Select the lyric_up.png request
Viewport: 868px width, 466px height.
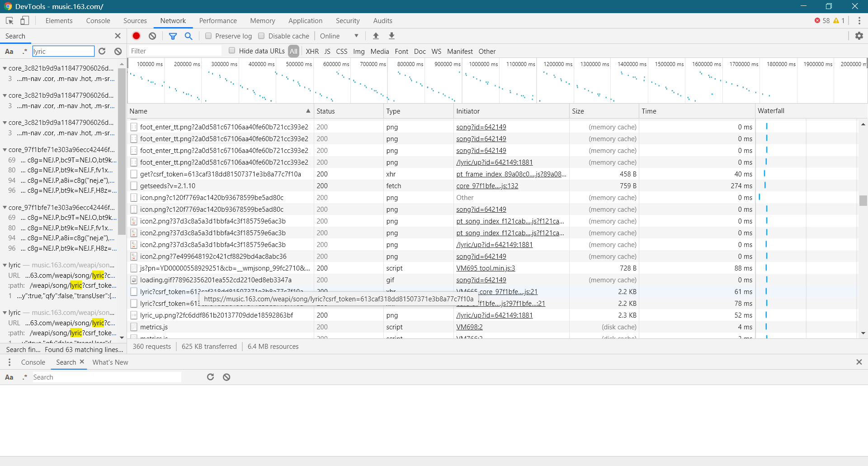pyautogui.click(x=217, y=315)
